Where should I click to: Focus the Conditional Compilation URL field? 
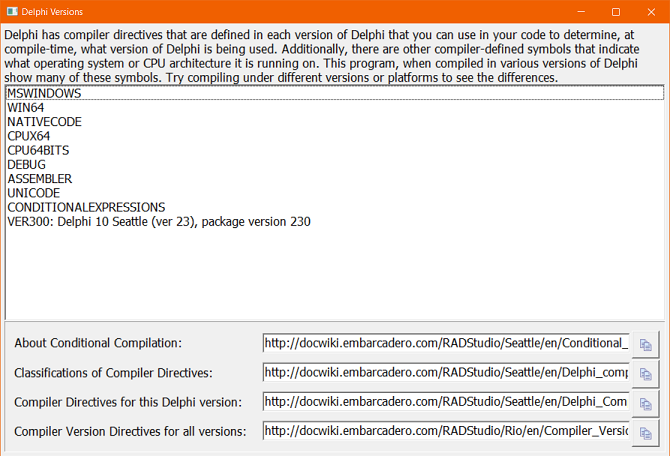coord(446,343)
